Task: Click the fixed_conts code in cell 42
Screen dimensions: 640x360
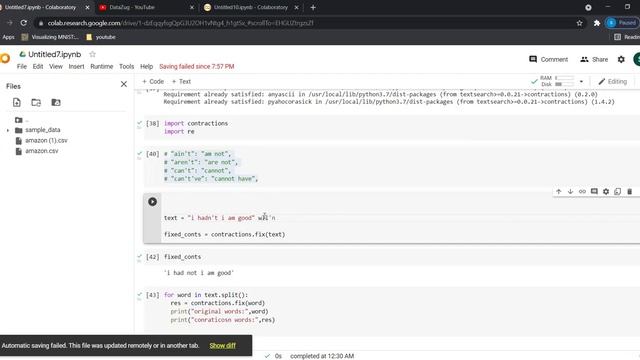Action: [x=182, y=257]
